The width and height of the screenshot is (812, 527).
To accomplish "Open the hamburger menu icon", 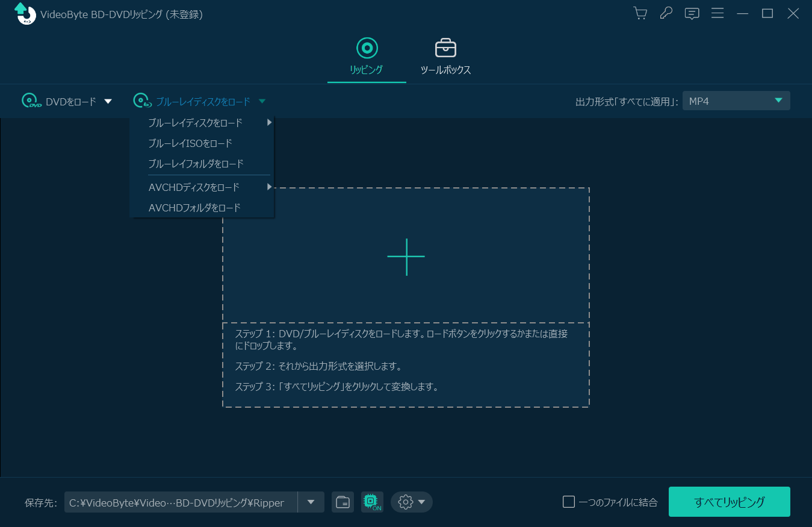I will tap(717, 13).
